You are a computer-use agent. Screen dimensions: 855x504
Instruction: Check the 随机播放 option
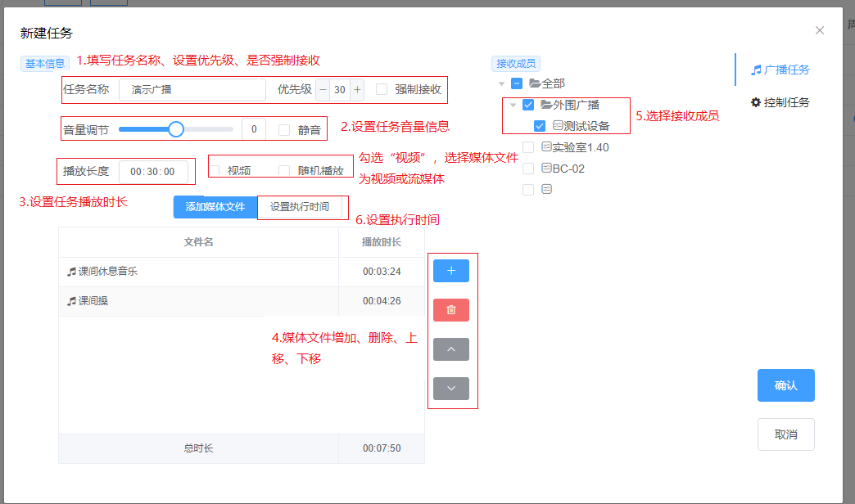tap(284, 171)
